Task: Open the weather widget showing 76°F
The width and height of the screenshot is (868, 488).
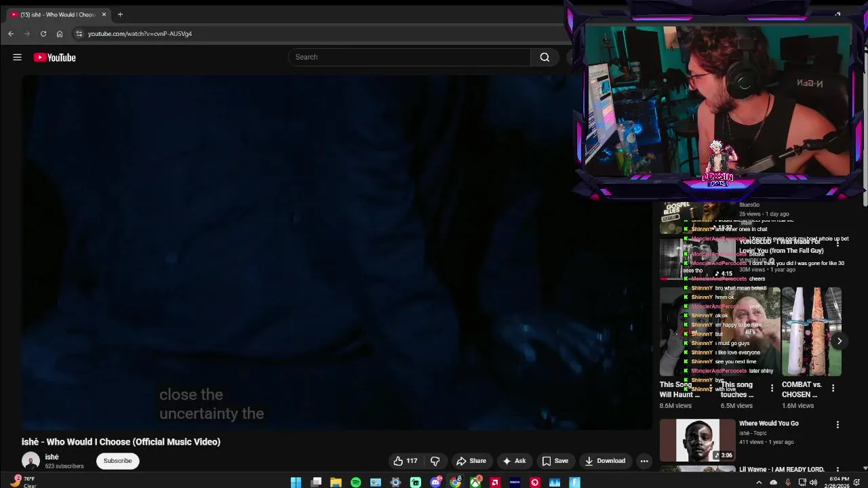Action: click(24, 482)
